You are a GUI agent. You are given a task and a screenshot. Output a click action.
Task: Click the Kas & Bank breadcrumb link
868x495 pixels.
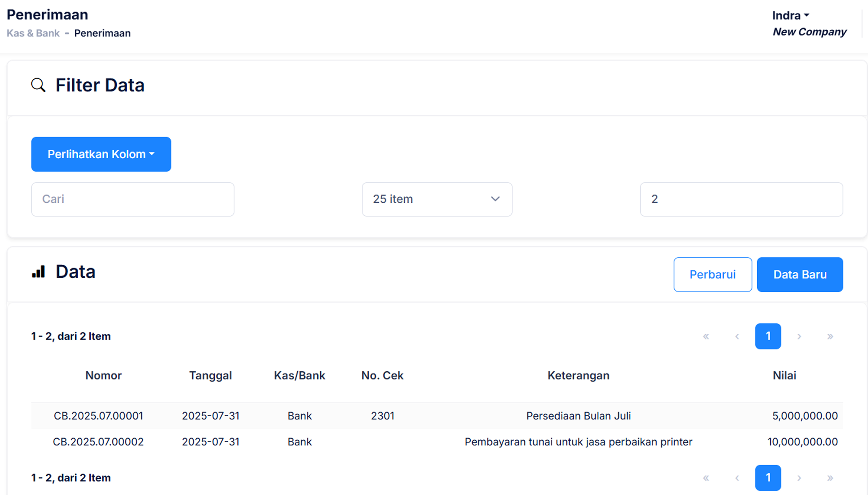[x=33, y=33]
